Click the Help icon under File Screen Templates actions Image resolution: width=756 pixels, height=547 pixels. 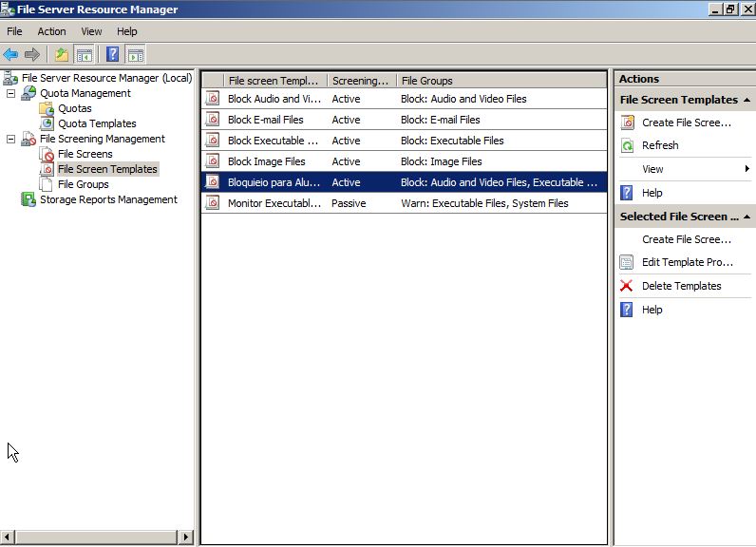(x=627, y=193)
